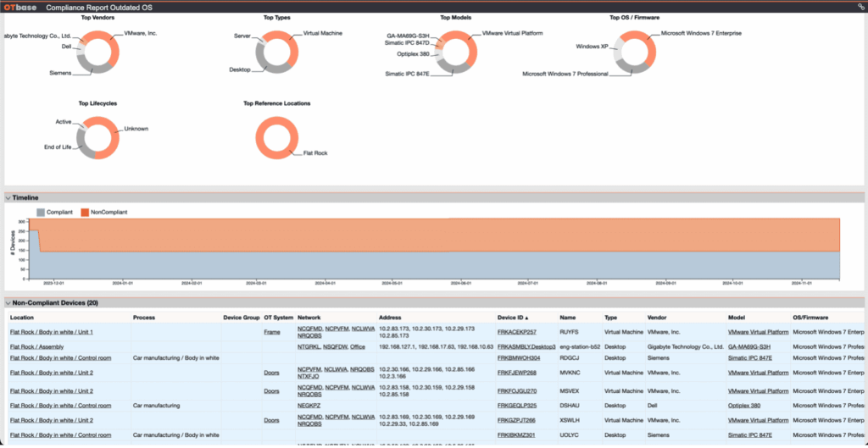The image size is (868, 448).
Task: Open the Flat Rock / Assembly location link
Action: coord(36,346)
